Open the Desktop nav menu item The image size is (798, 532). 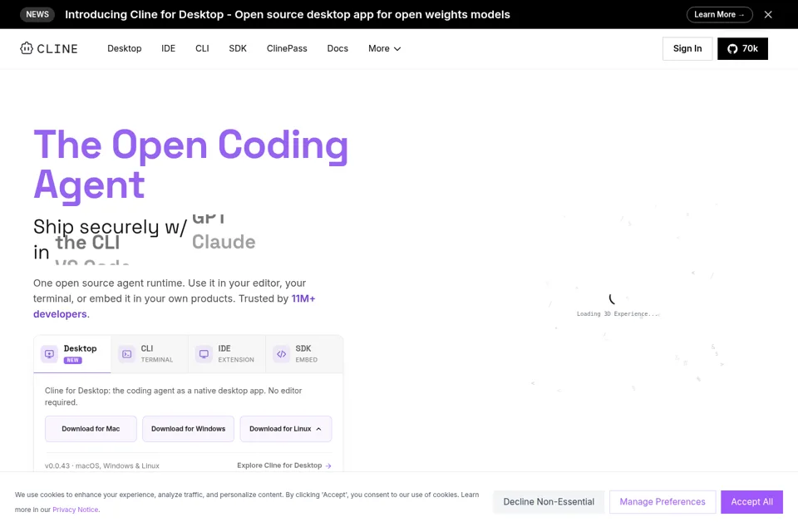124,48
